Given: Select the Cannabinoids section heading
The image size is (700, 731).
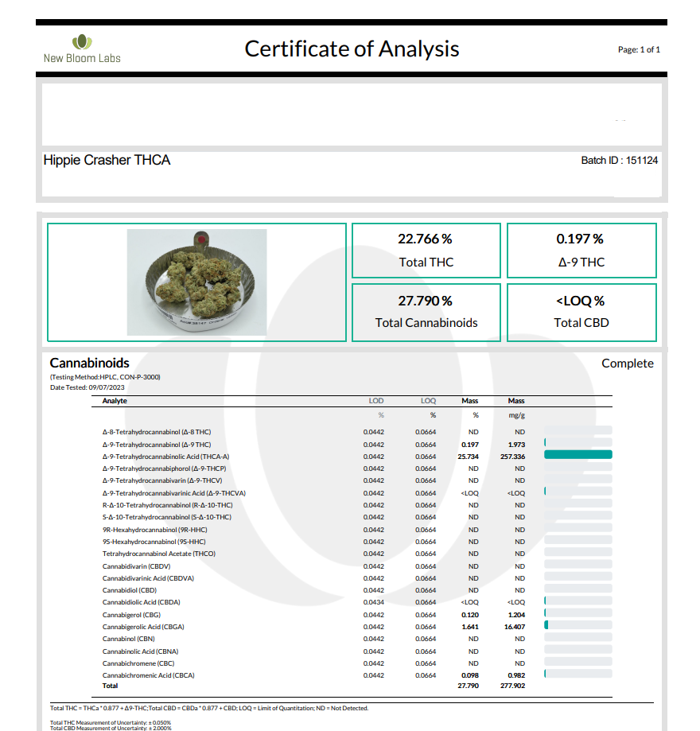Looking at the screenshot, I should 90,364.
